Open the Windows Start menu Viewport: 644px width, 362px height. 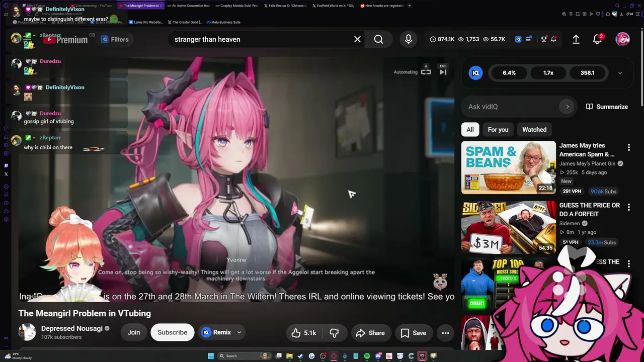pos(211,356)
